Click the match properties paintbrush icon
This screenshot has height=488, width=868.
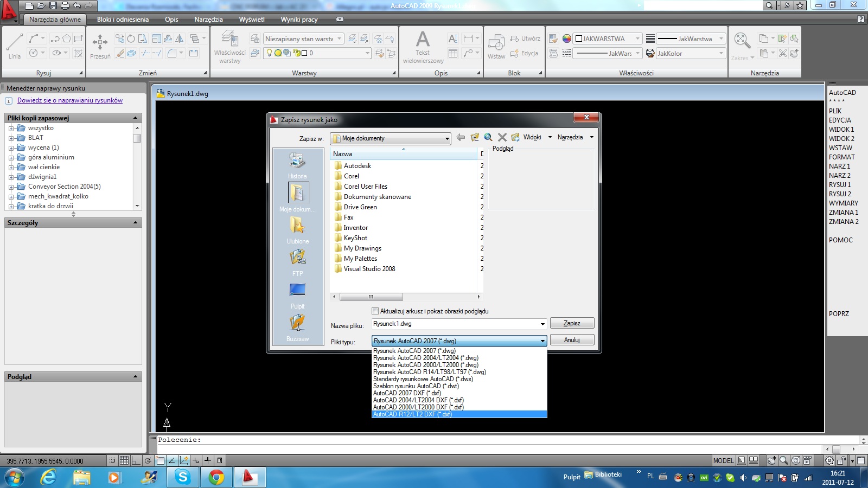click(553, 38)
